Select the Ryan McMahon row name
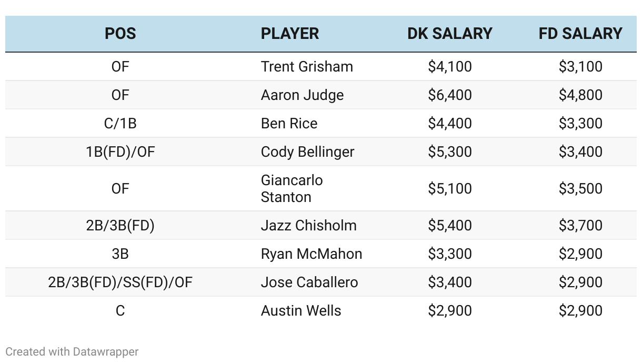The image size is (642, 364). click(x=312, y=254)
